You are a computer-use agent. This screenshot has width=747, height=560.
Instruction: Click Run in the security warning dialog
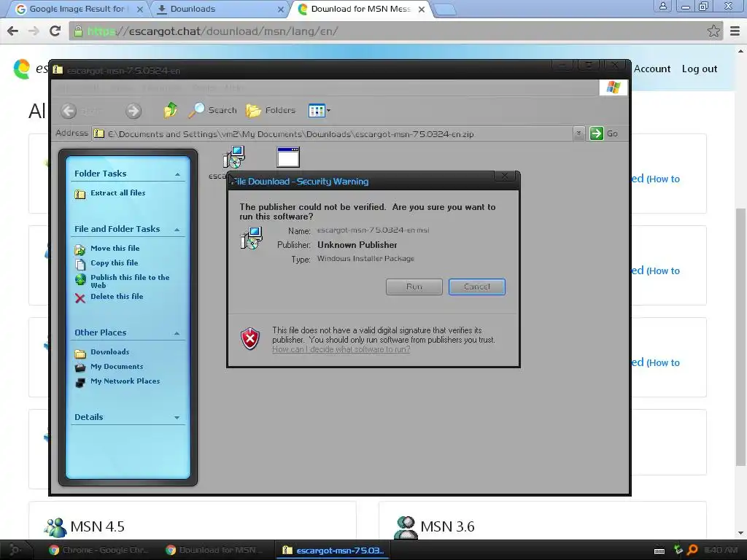tap(414, 287)
